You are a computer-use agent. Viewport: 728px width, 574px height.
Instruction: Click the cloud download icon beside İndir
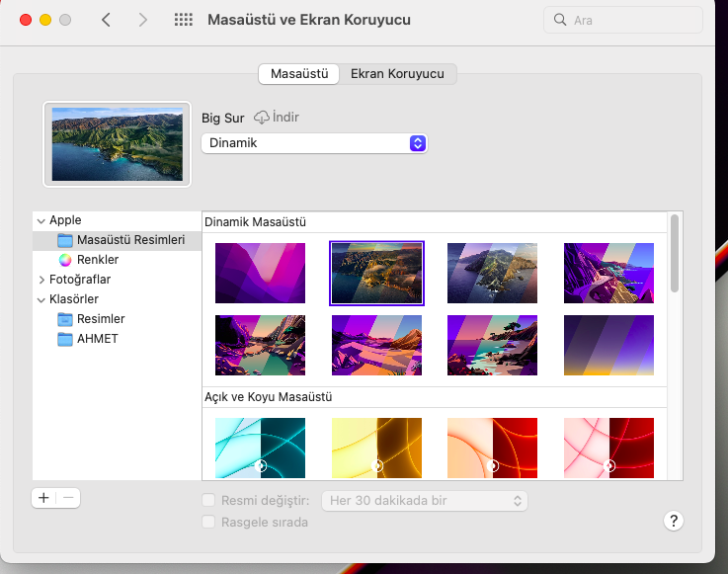(x=261, y=118)
